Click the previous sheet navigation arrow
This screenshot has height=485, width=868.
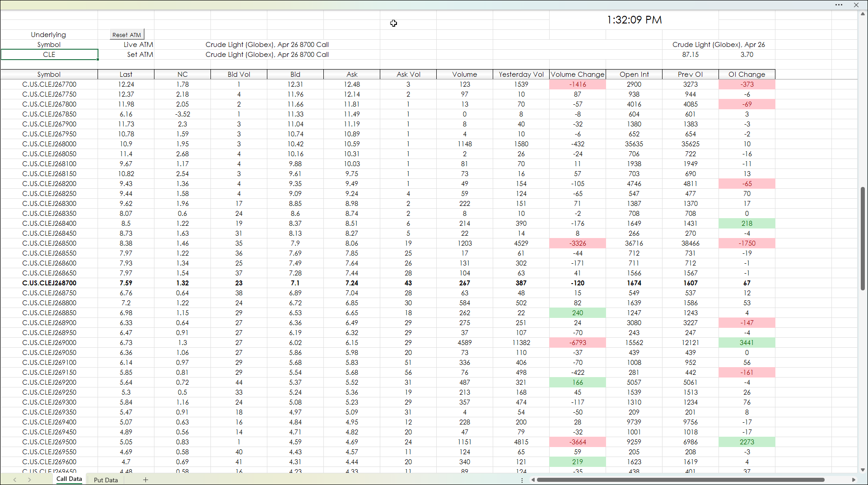[x=15, y=480]
